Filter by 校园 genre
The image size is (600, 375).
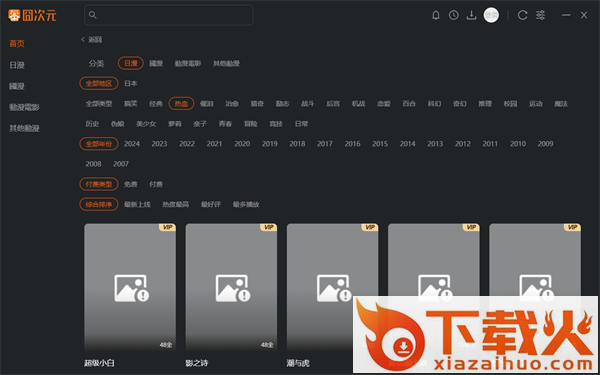(510, 104)
